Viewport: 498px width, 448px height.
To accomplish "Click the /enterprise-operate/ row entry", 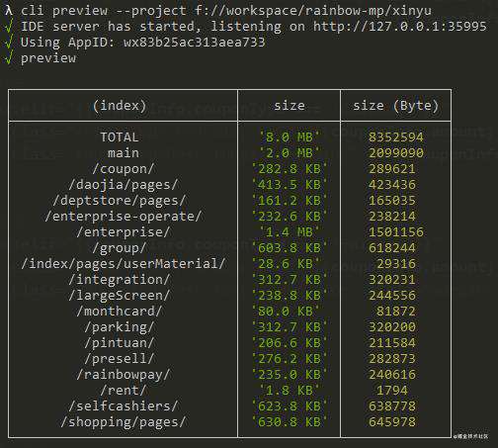I will pyautogui.click(x=124, y=217).
